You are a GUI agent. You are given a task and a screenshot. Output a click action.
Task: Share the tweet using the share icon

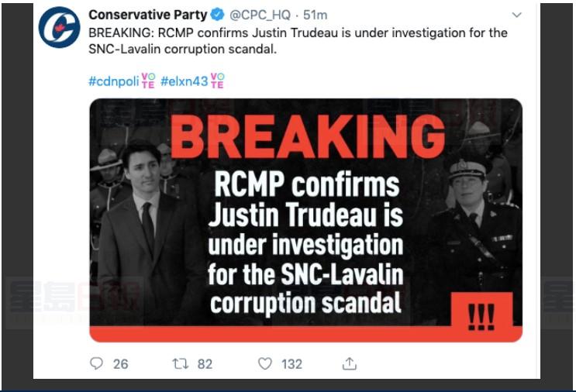coord(350,363)
